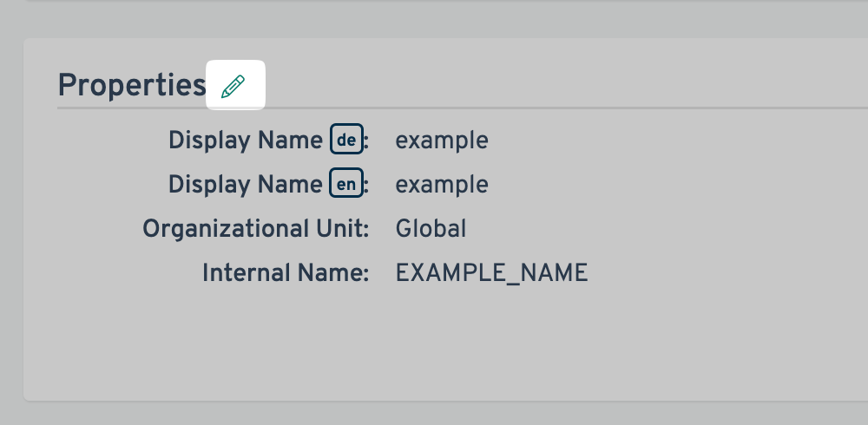
Task: Click the gray strip above the Properties card
Action: [x=434, y=19]
